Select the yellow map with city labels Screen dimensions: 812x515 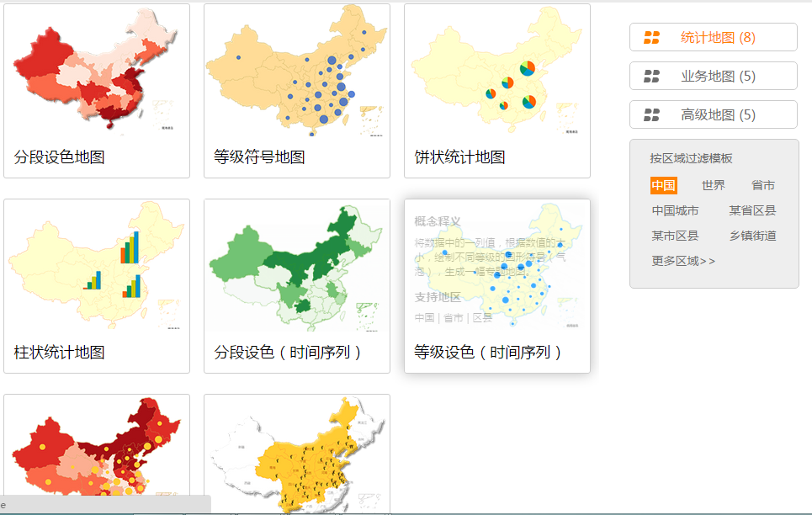pos(296,454)
